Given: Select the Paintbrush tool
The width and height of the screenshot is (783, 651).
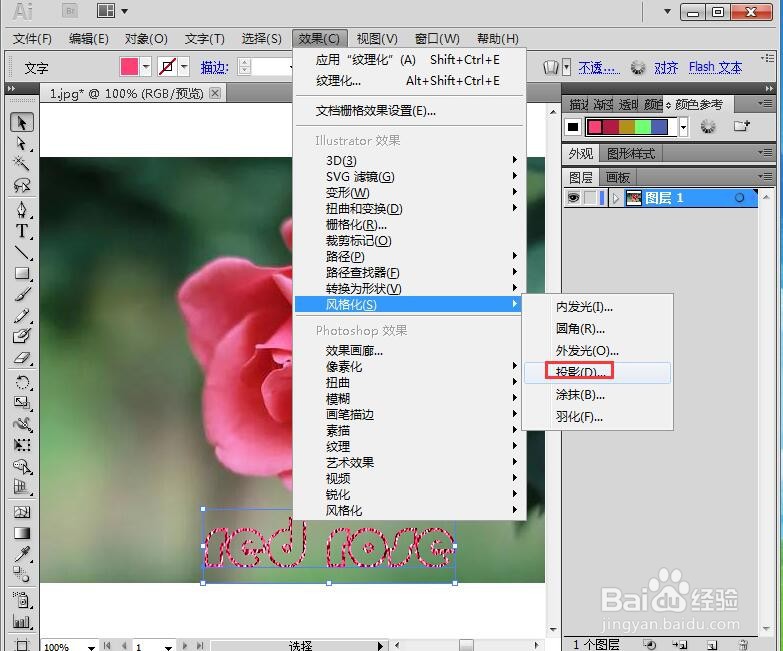Looking at the screenshot, I should 21,295.
